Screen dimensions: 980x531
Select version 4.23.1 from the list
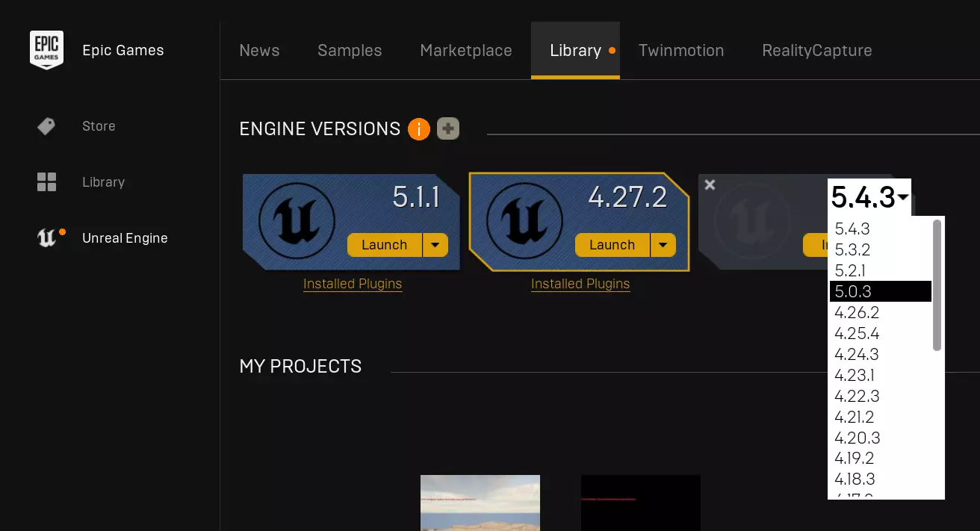tap(881, 375)
